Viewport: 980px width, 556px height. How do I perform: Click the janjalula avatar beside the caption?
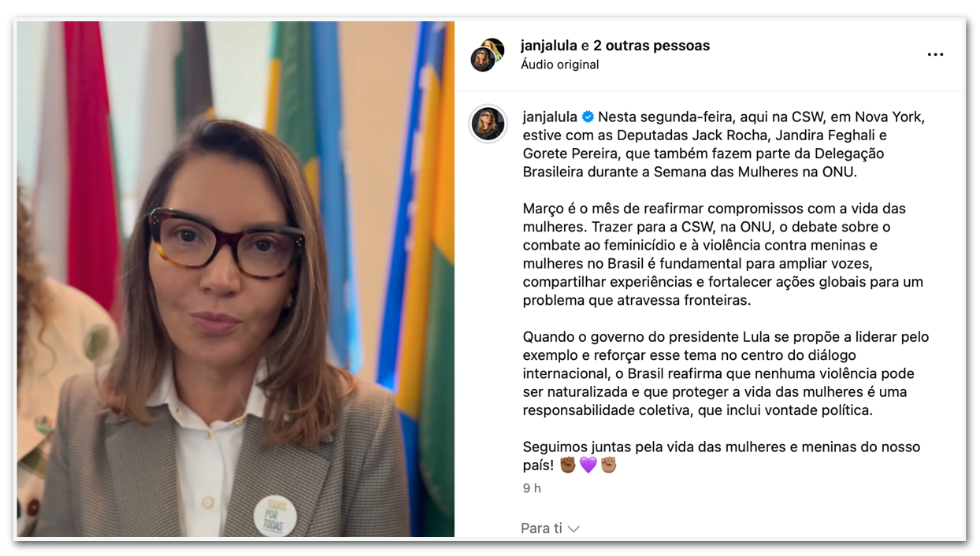[488, 124]
